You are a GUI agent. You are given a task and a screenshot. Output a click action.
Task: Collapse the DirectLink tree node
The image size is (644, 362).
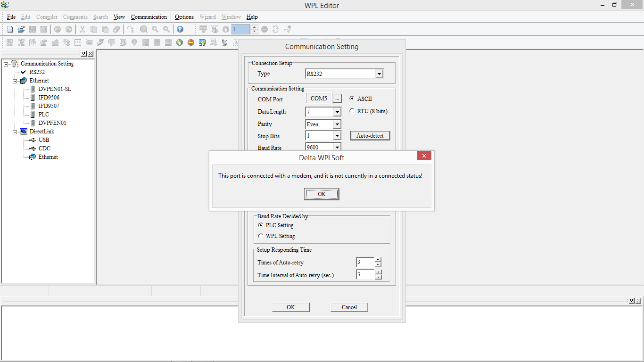point(15,132)
